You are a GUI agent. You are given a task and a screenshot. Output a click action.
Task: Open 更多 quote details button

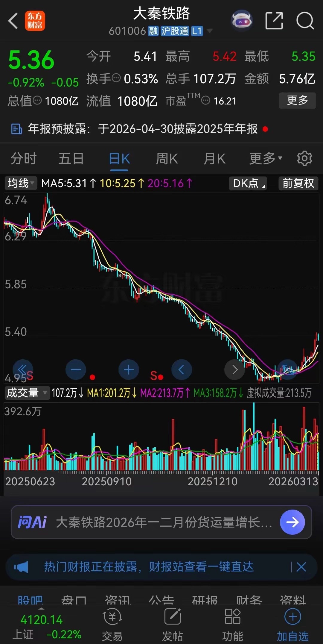pos(297,100)
